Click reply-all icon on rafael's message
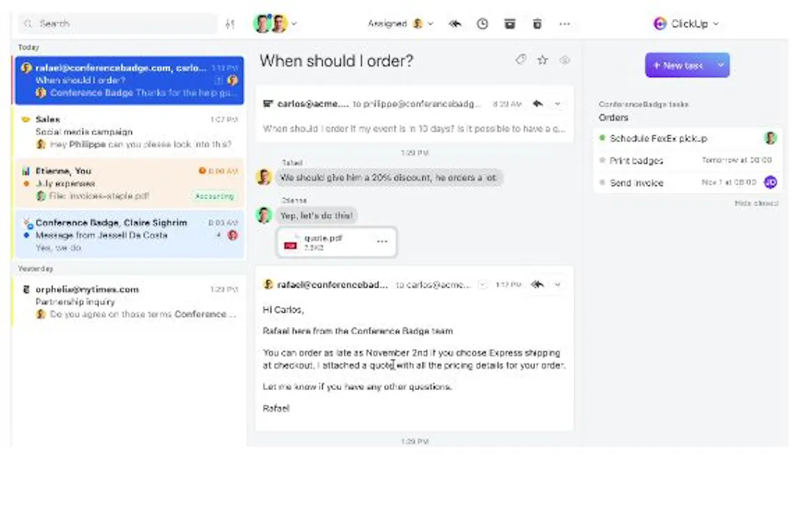Image resolution: width=812 pixels, height=511 pixels. pyautogui.click(x=538, y=284)
